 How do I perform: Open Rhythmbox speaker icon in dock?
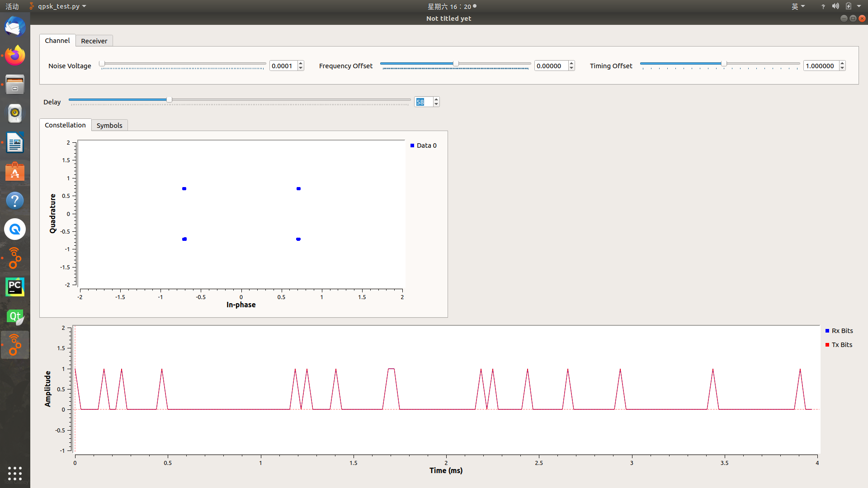tap(15, 113)
